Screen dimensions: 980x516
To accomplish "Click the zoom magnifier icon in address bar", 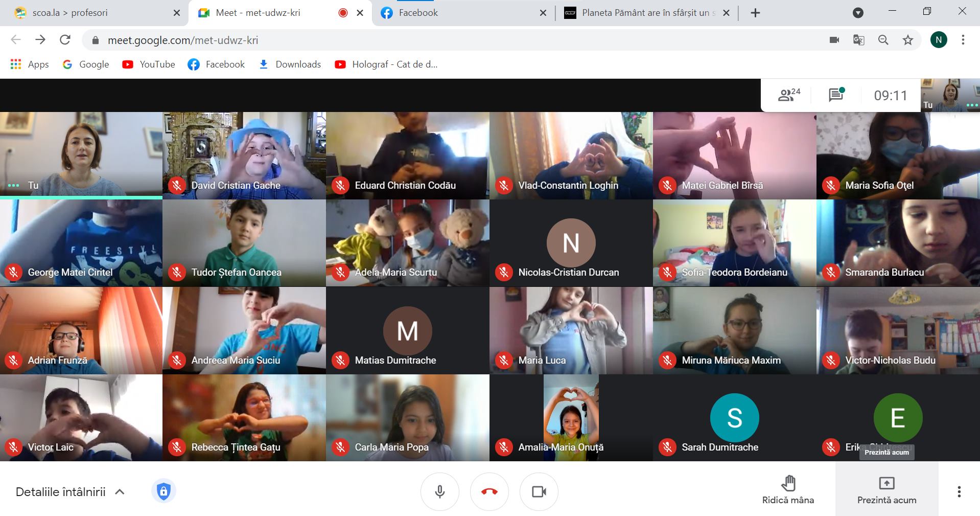I will click(883, 40).
